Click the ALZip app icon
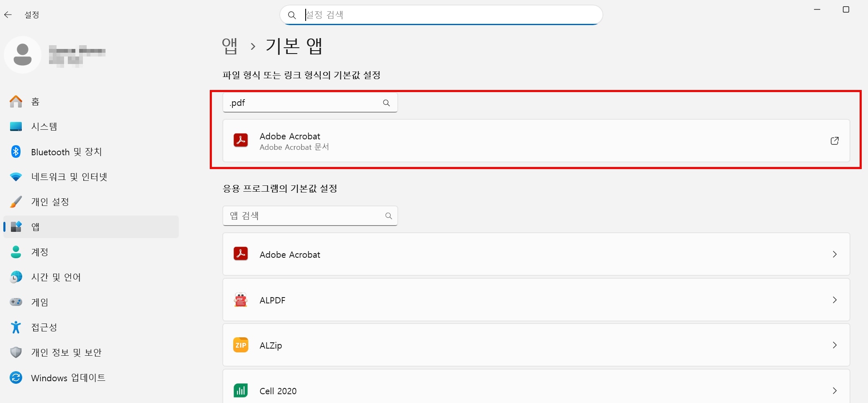 [x=241, y=345]
